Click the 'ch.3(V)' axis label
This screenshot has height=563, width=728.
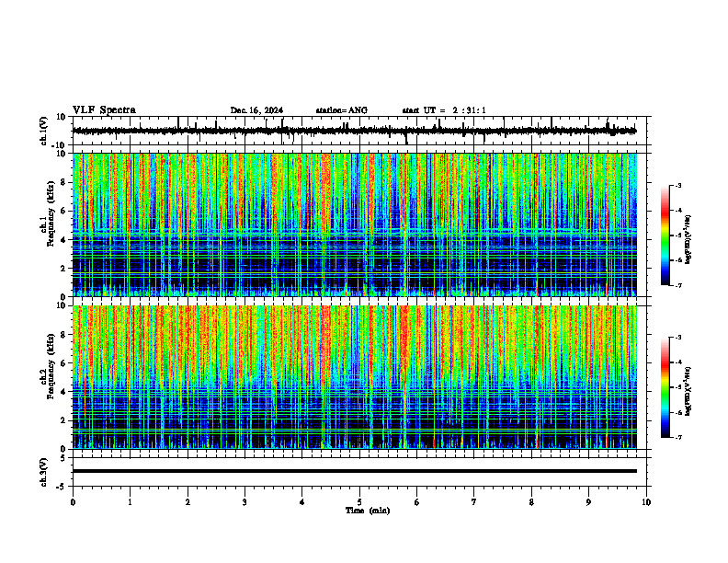tap(44, 472)
